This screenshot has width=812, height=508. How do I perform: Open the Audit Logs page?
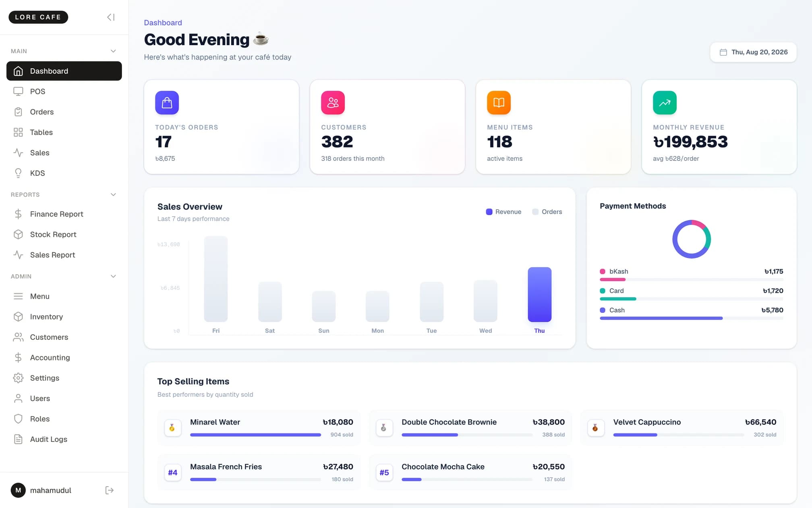tap(64, 439)
